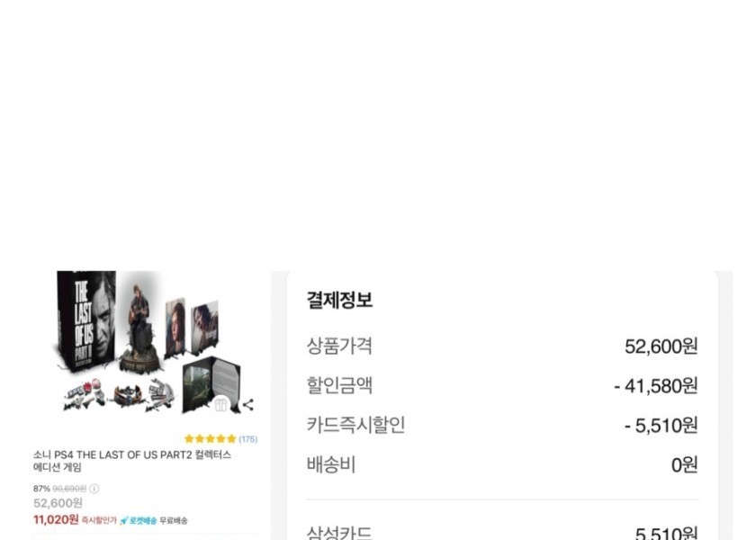Click the share icon on product image

coord(247,405)
